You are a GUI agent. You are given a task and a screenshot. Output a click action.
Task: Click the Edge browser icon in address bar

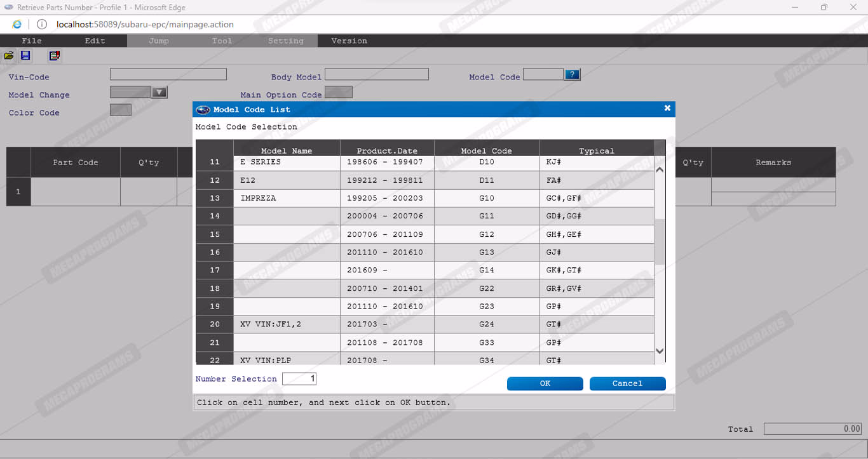click(x=17, y=25)
